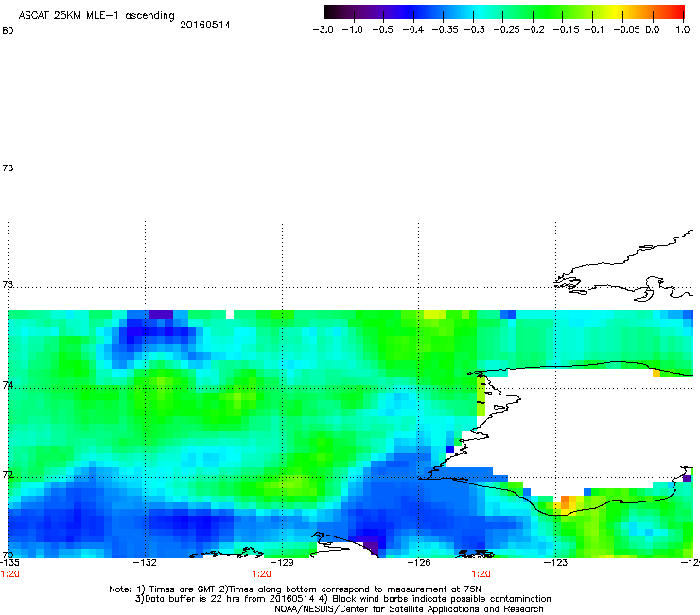Click the orange data cell on the coast near -123
Screen dimensions: 700x615
[x=565, y=502]
